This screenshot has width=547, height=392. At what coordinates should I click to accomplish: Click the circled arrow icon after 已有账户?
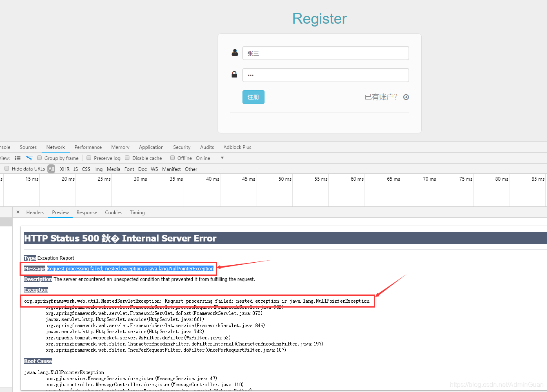click(406, 97)
